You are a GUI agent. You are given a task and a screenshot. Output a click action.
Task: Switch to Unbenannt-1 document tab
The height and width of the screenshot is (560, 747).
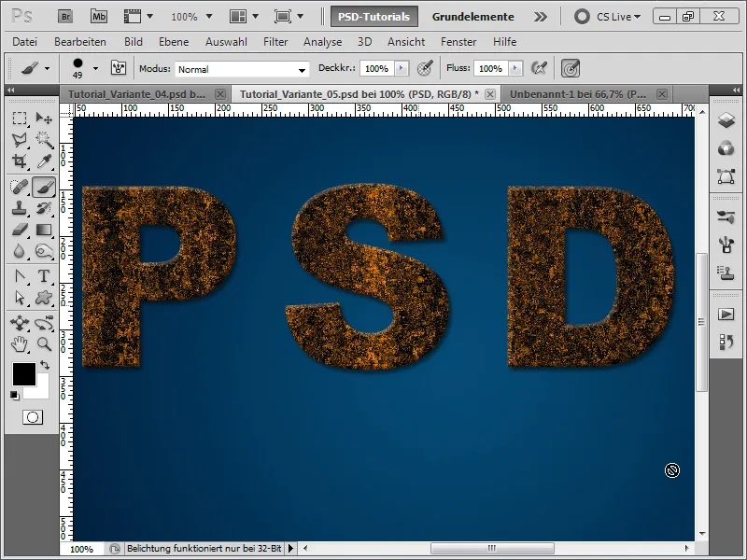[x=578, y=94]
